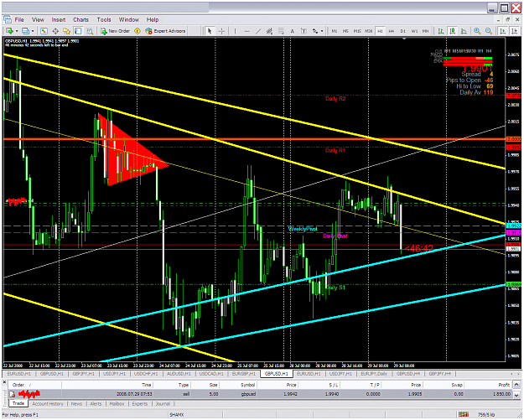Click the New Order button
The width and height of the screenshot is (524, 420).
pyautogui.click(x=115, y=31)
